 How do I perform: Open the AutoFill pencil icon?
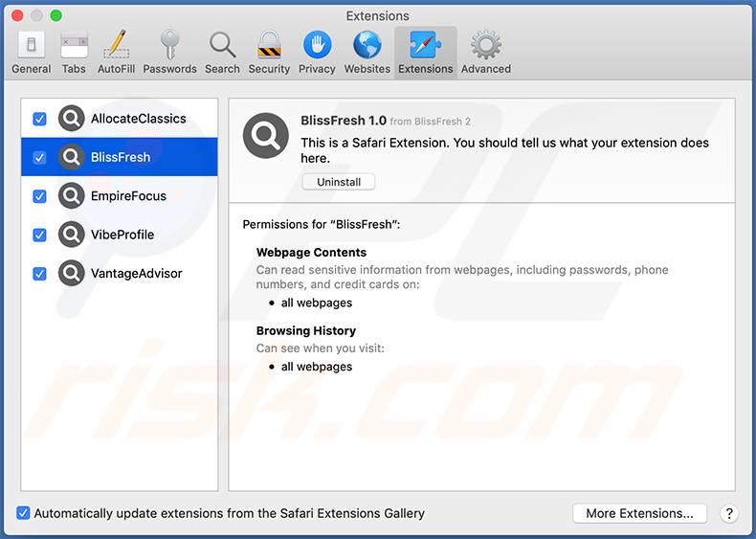click(116, 45)
